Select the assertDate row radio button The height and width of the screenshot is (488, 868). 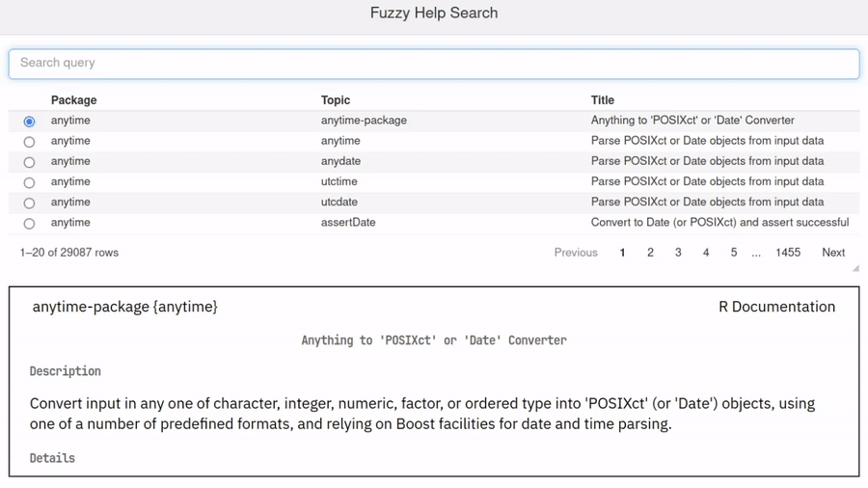pos(29,223)
